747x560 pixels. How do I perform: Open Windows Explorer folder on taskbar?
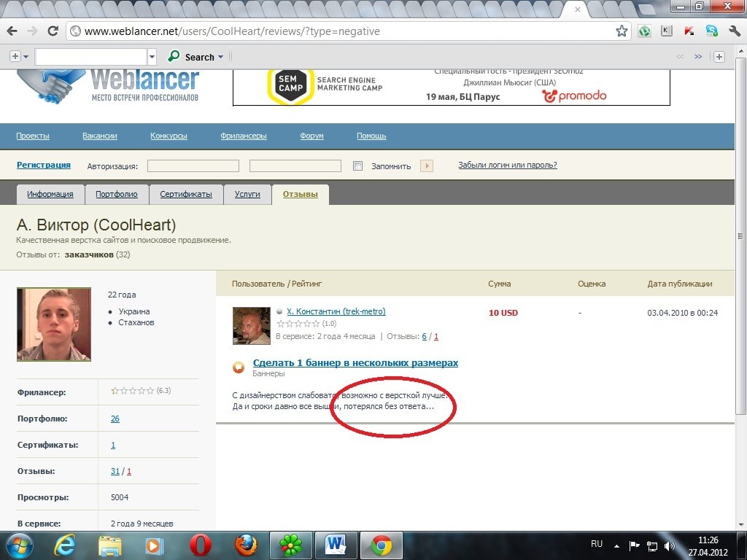(x=110, y=545)
